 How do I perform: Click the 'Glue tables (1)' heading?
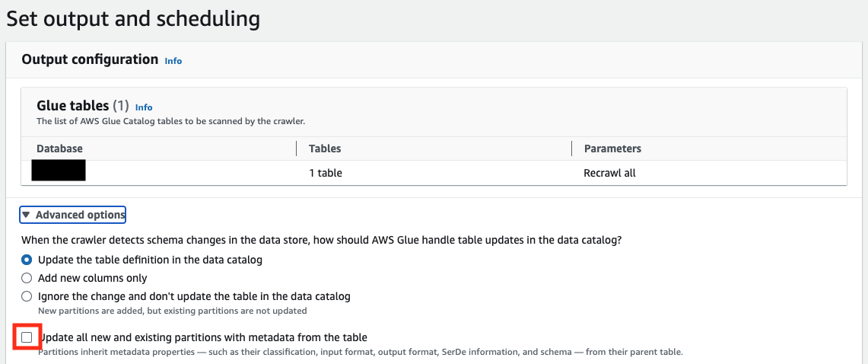[x=82, y=107]
